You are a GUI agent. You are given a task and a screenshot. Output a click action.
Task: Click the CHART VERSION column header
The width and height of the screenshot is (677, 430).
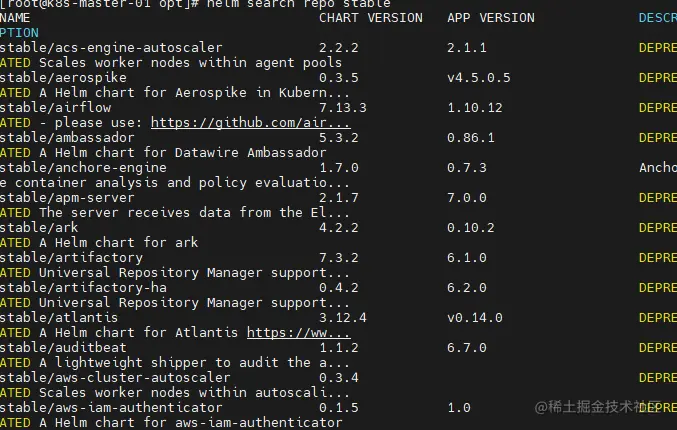click(x=370, y=18)
